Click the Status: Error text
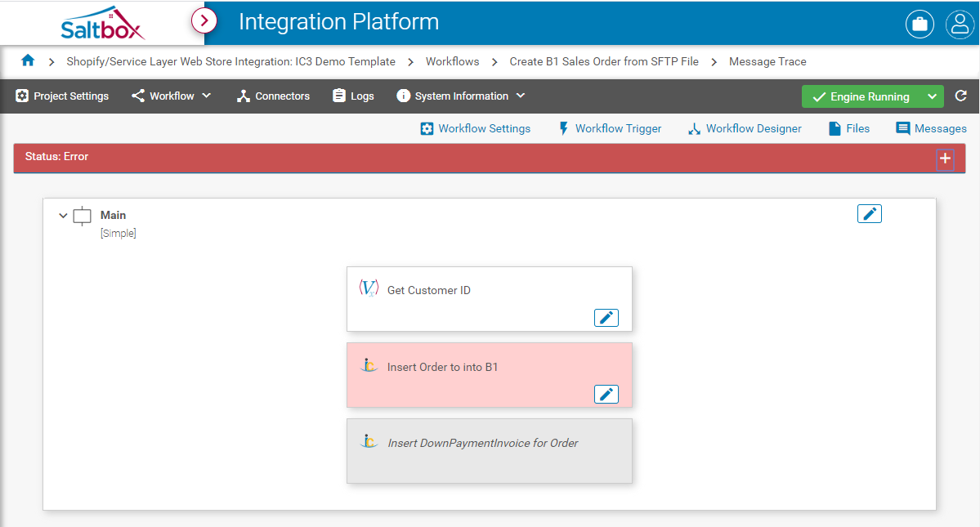 57,156
